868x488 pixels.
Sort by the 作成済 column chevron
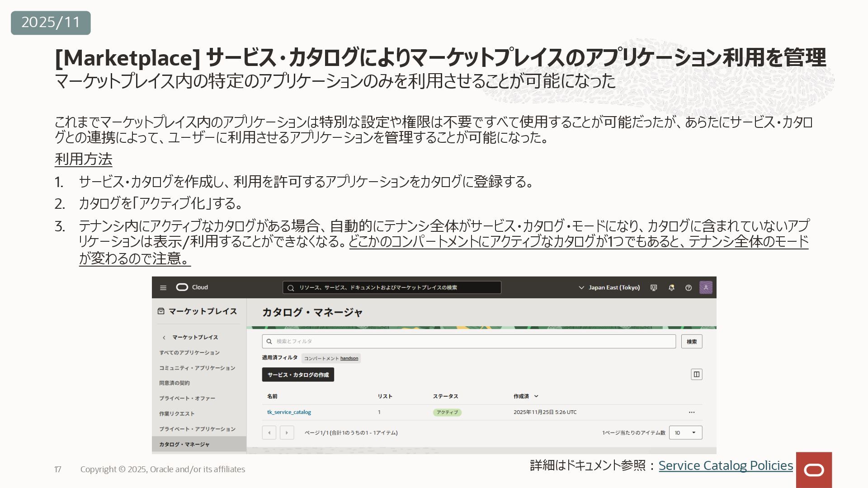click(536, 396)
